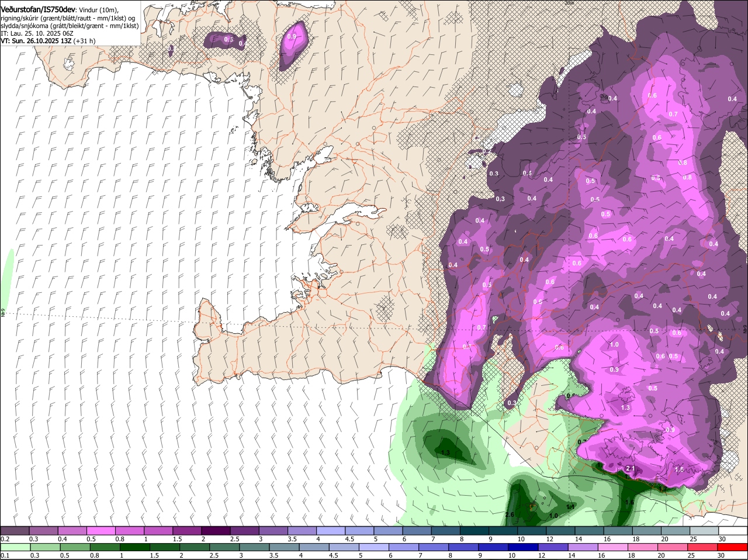Click the valid time line 'VT: Sun. 26.10.2025 13Z'
Image resolution: width=748 pixels, height=560 pixels.
coord(36,41)
